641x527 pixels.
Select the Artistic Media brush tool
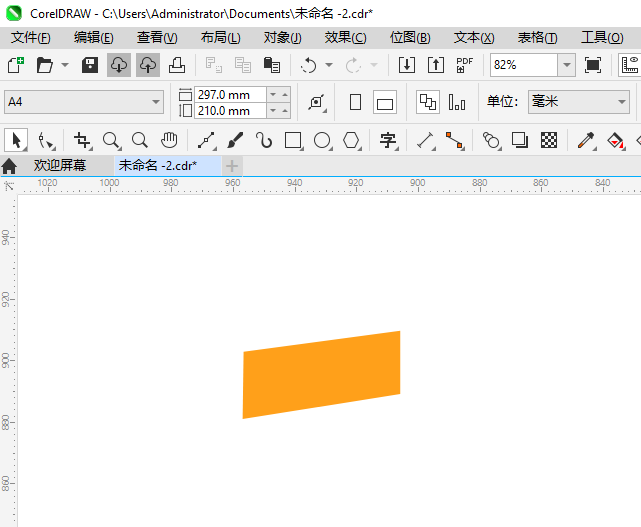click(x=235, y=140)
